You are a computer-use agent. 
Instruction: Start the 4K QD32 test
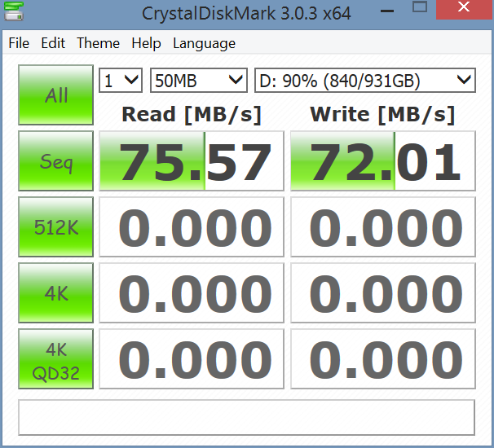click(x=55, y=359)
